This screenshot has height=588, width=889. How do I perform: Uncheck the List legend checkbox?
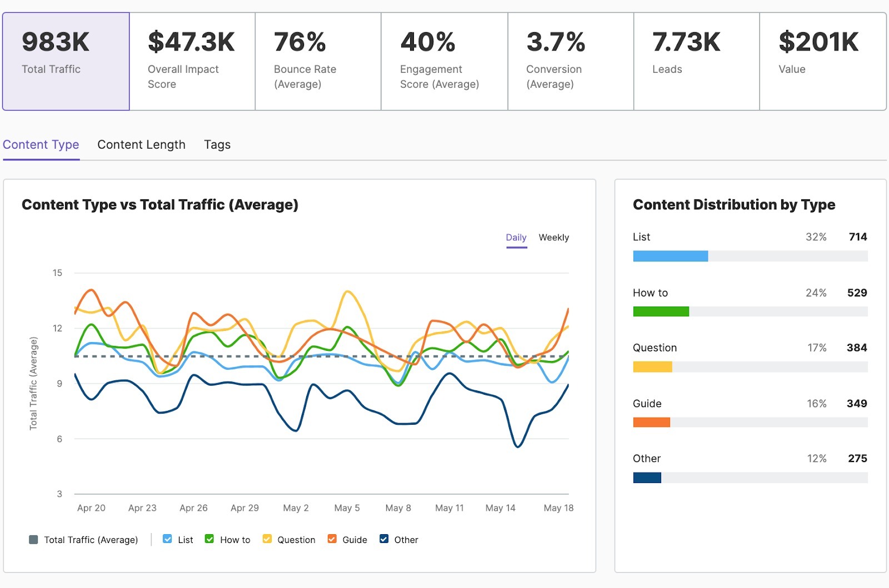pyautogui.click(x=167, y=539)
